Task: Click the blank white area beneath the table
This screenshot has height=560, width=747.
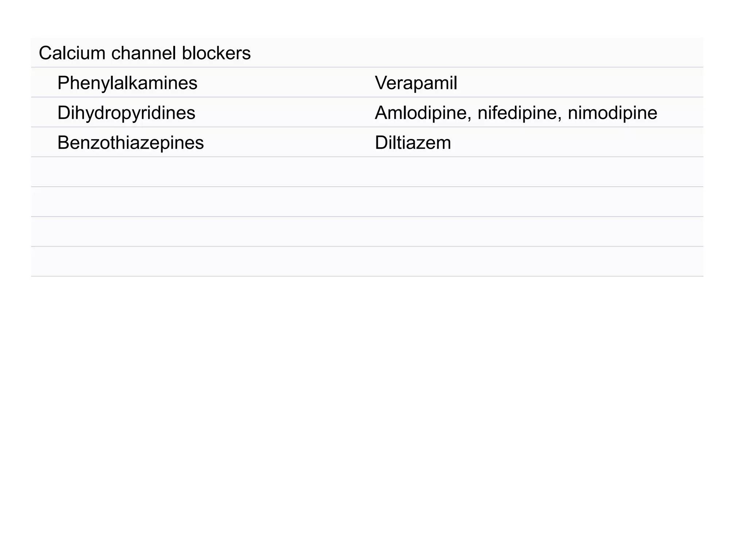Action: (x=365, y=401)
